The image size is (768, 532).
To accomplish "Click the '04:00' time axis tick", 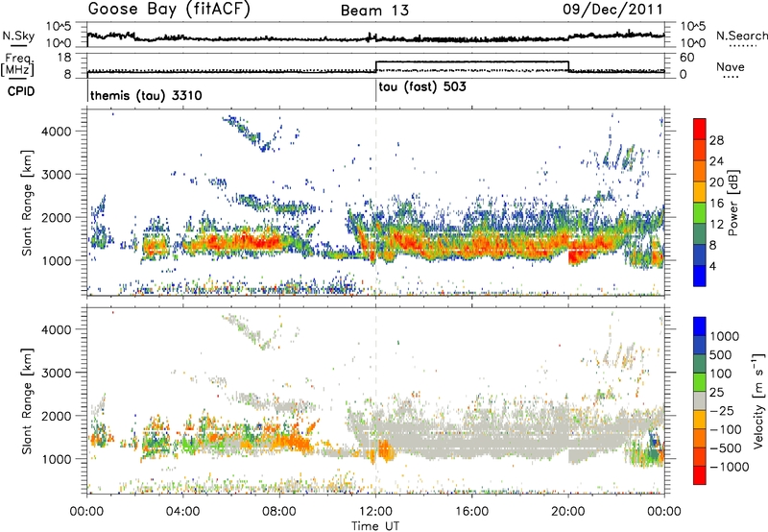I will [183, 512].
